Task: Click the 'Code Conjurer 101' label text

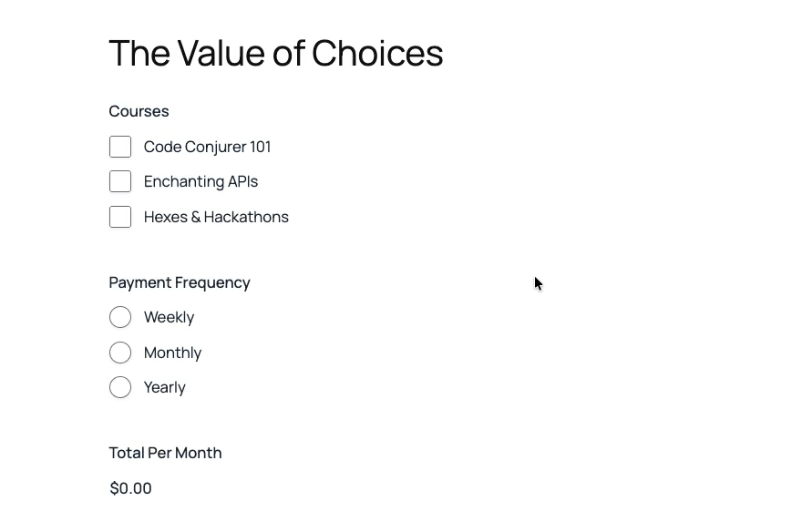Action: tap(207, 147)
